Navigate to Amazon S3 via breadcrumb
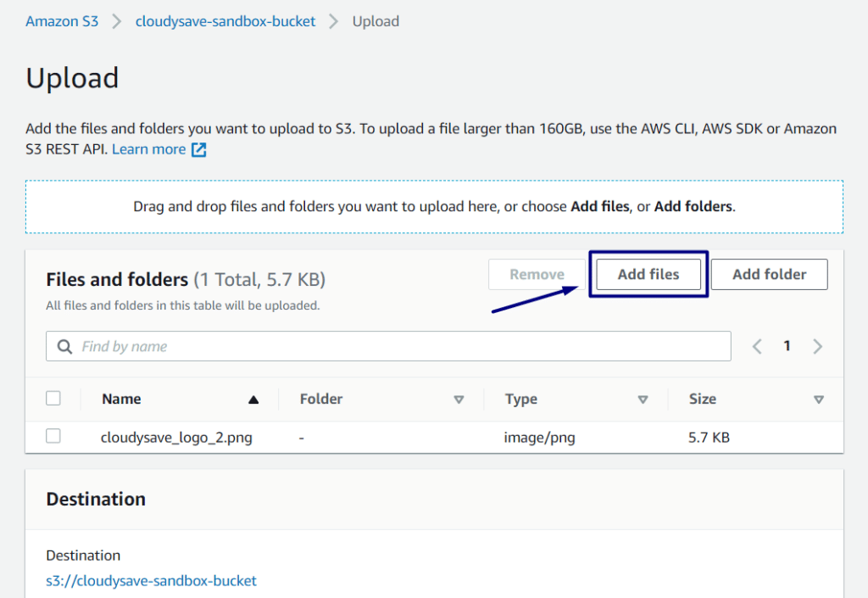The height and width of the screenshot is (598, 868). (62, 20)
